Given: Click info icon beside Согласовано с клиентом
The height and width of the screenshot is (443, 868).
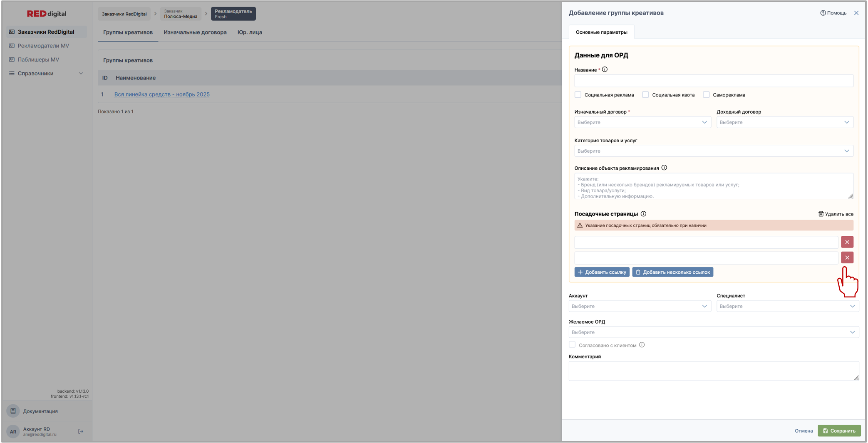Looking at the screenshot, I should [x=642, y=345].
